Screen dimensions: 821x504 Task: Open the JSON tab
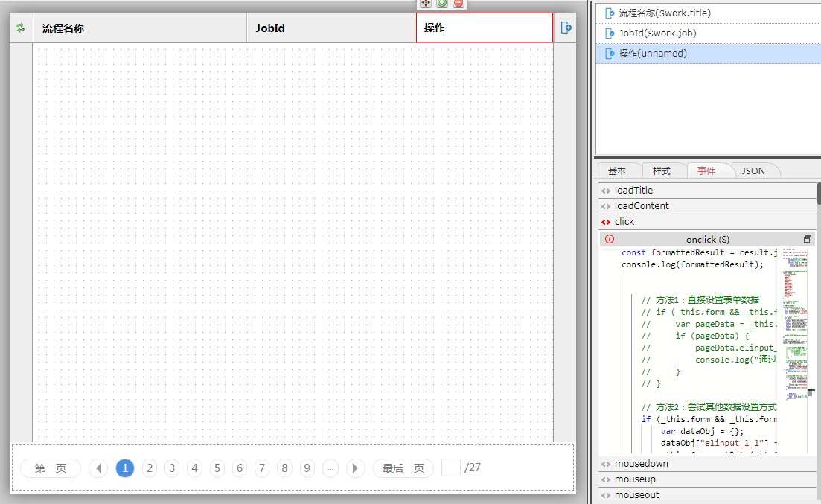(x=753, y=170)
